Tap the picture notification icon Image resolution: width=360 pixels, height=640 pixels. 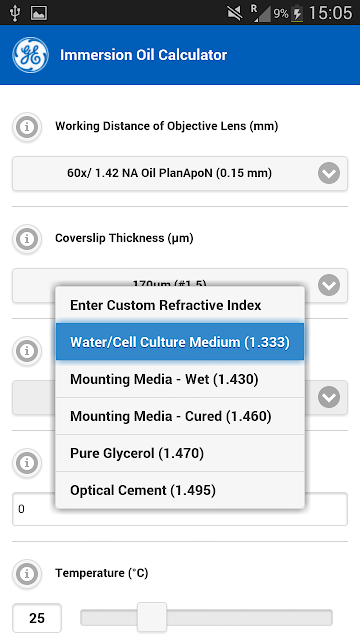(39, 13)
